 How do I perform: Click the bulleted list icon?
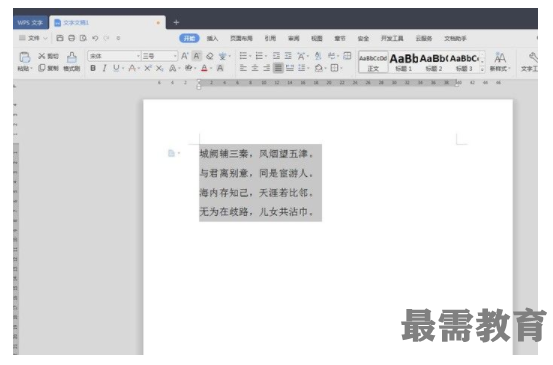point(243,56)
